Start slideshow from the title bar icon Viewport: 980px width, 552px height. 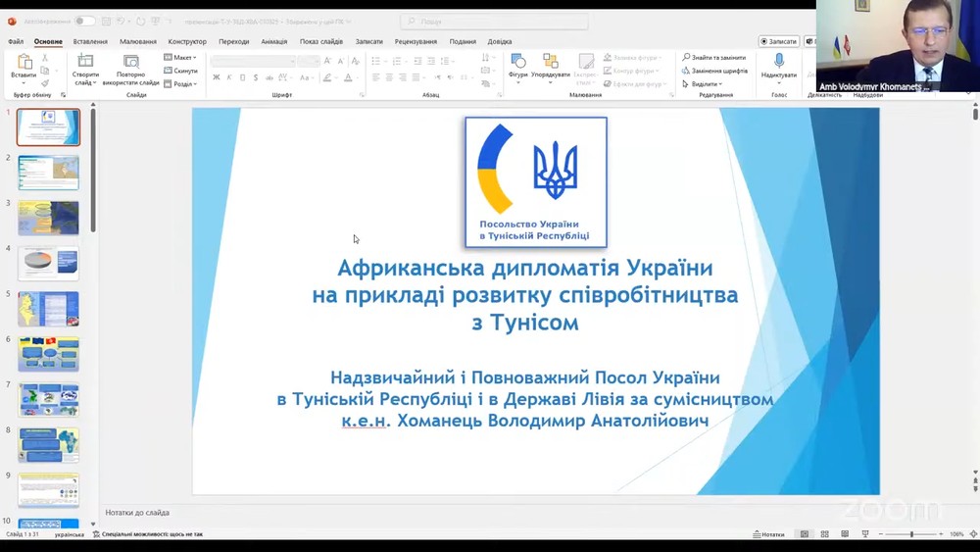pyautogui.click(x=156, y=22)
